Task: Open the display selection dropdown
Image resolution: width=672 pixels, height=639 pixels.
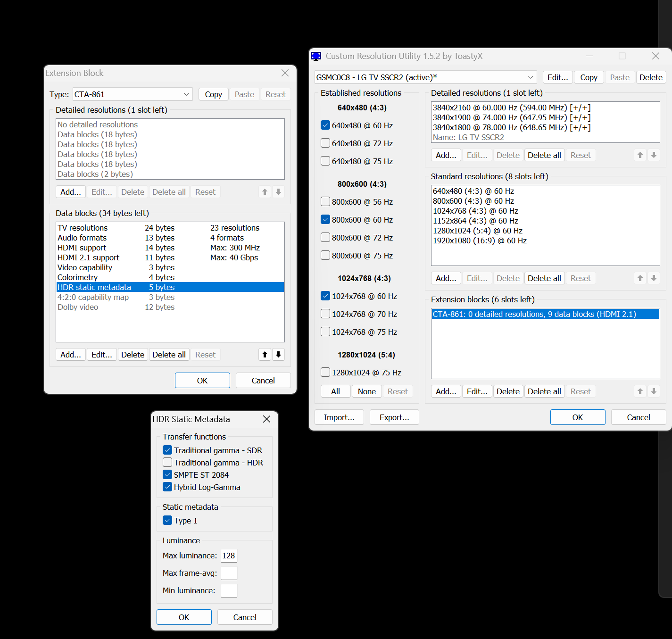Action: [531, 77]
